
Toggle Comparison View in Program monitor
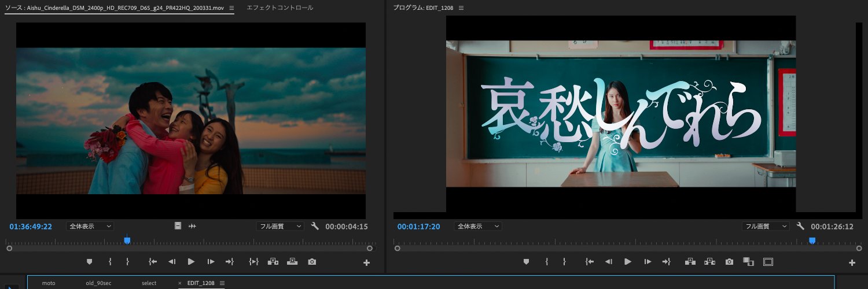point(748,262)
